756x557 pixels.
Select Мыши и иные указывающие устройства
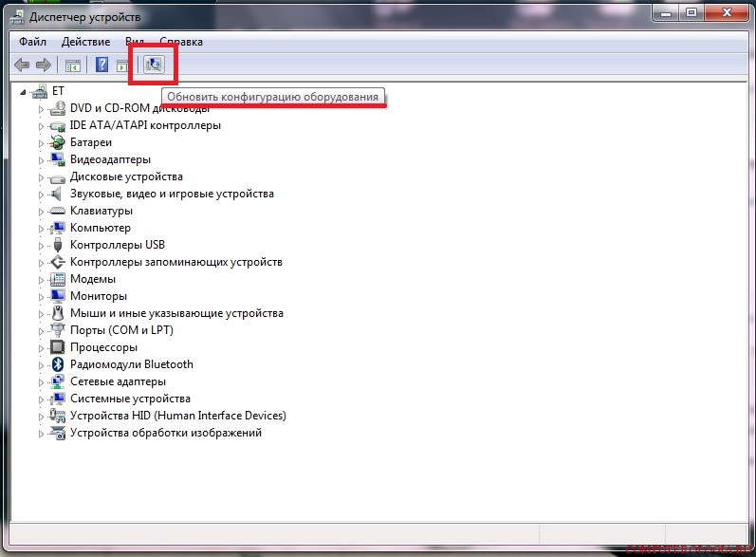[x=176, y=313]
